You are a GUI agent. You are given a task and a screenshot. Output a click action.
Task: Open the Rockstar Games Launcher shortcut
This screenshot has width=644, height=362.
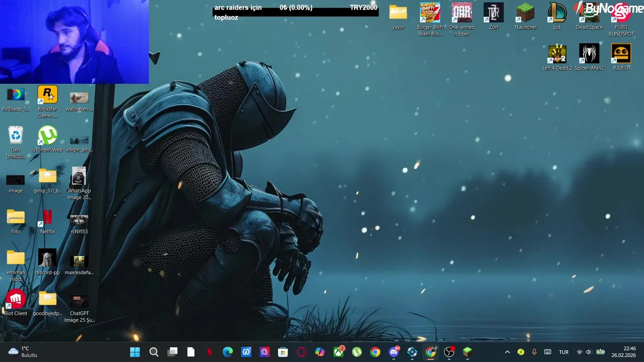tap(47, 103)
